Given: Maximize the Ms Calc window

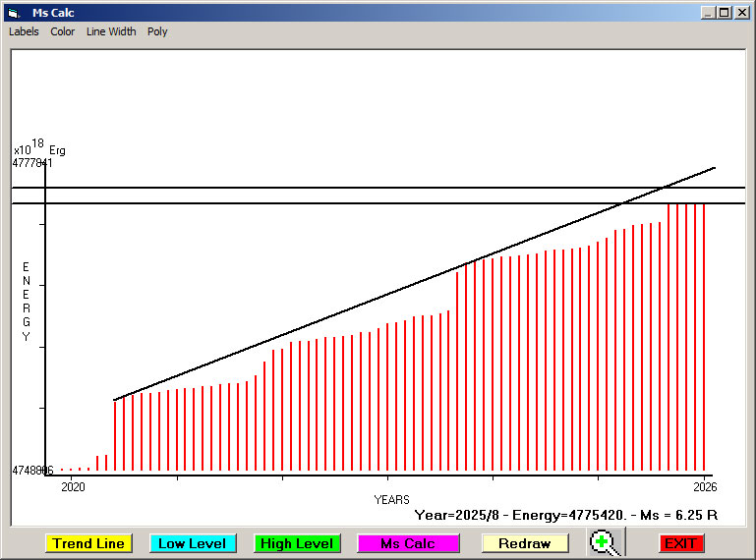Looking at the screenshot, I should 724,13.
